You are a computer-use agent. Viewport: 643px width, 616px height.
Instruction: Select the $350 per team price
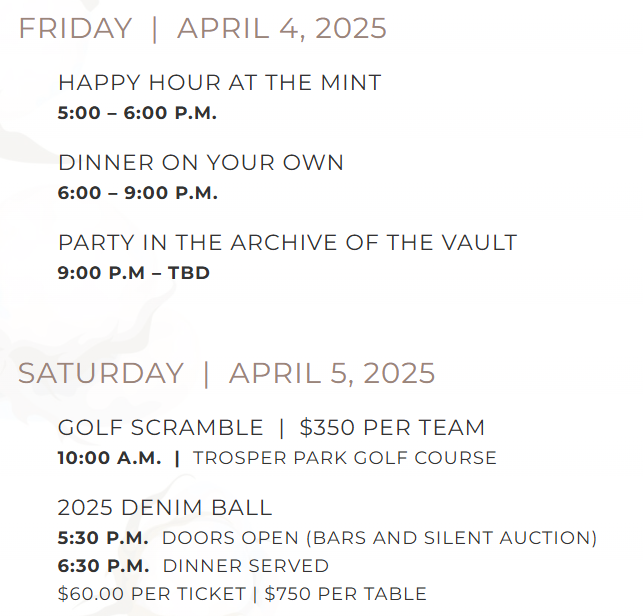click(392, 428)
